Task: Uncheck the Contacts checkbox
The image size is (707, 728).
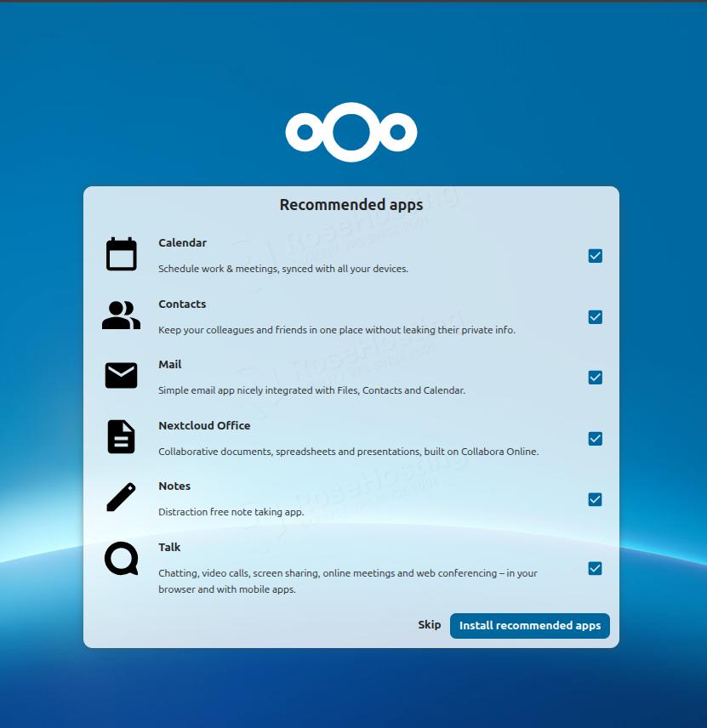Action: pyautogui.click(x=595, y=317)
